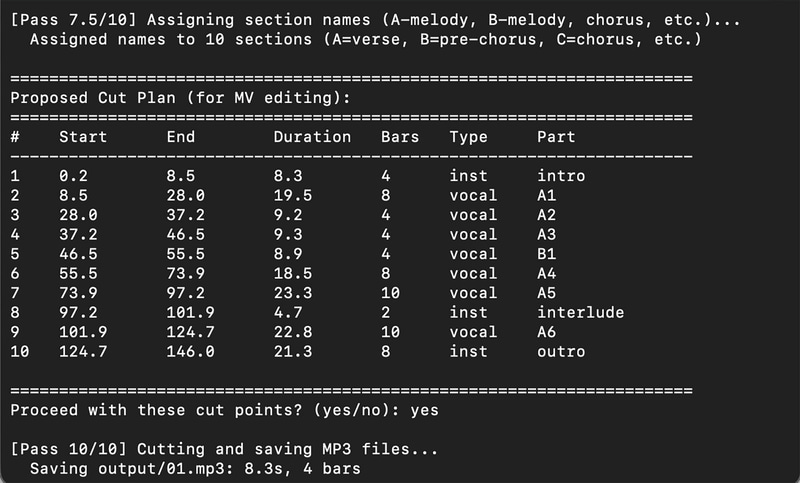Click the "A6" part label

(547, 332)
